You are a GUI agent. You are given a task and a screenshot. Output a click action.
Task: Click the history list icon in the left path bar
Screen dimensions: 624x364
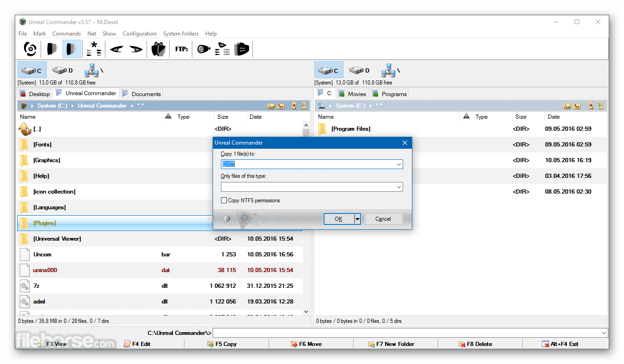[x=304, y=106]
